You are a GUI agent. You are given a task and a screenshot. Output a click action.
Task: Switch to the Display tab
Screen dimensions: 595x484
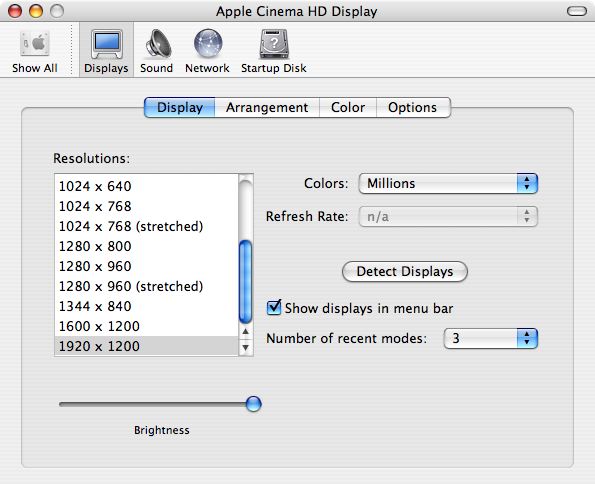(x=180, y=107)
